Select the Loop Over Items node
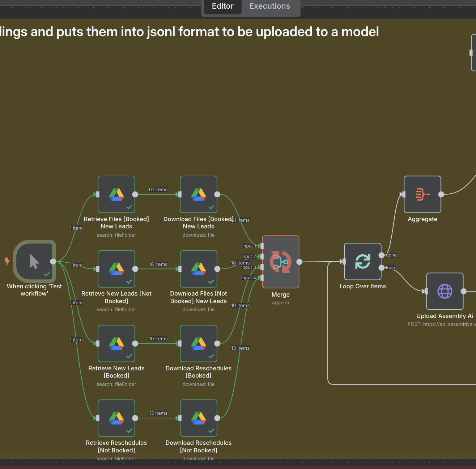The height and width of the screenshot is (469, 476). click(x=363, y=262)
